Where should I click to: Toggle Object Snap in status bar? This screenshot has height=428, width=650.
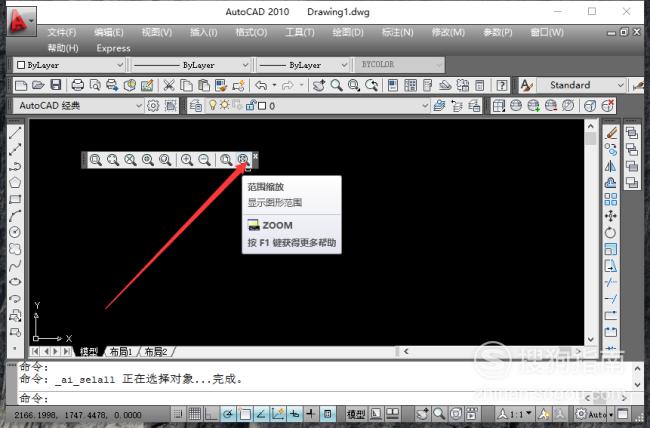click(245, 413)
